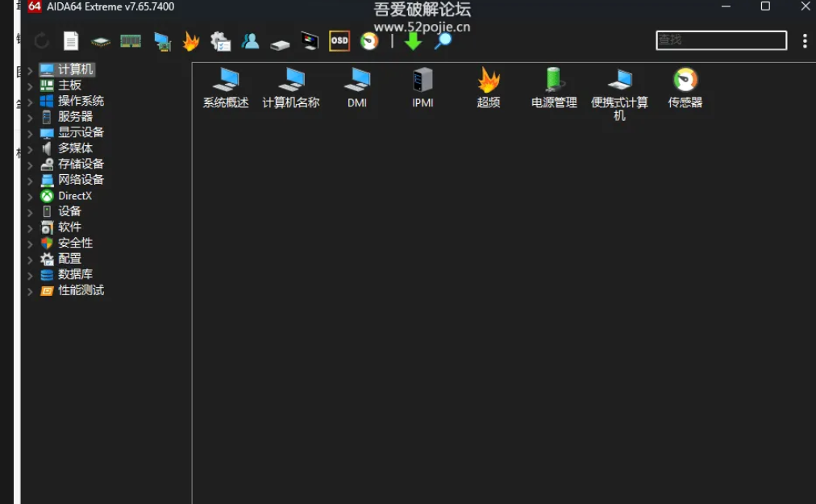Screen dimensions: 816x504
Task: Expand the 数据库 tree node arrow
Action: click(x=30, y=276)
